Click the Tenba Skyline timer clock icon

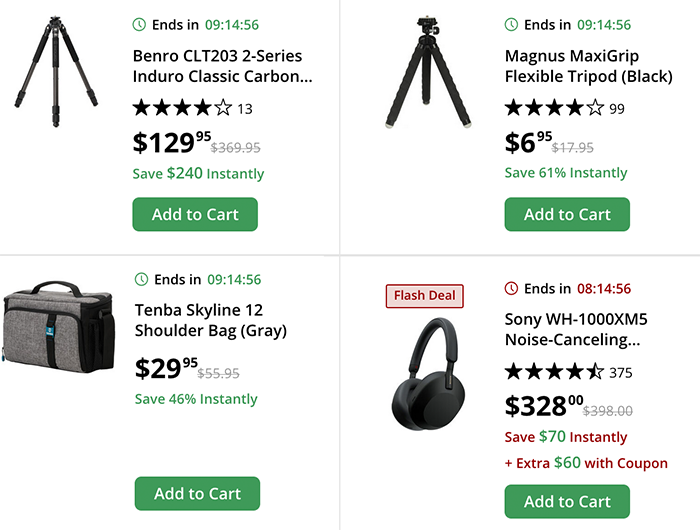point(140,279)
